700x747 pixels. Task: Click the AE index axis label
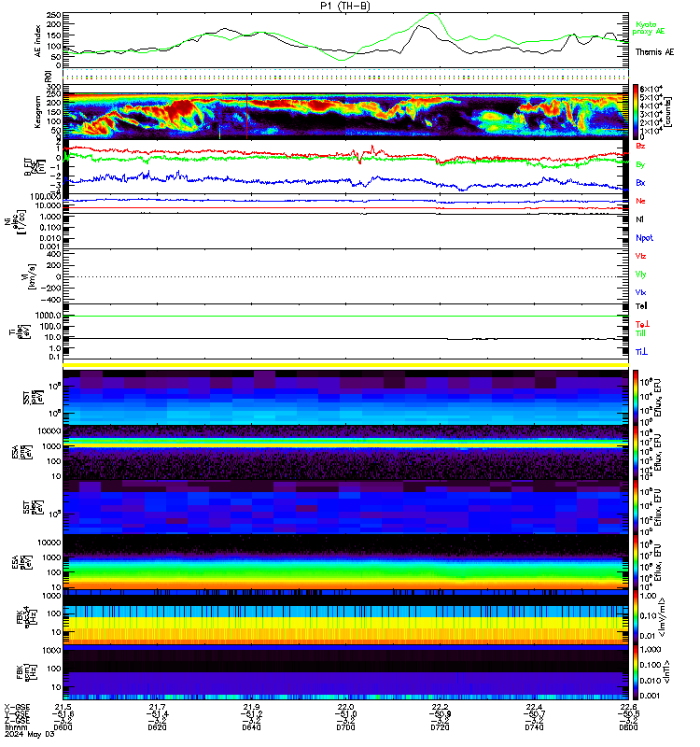pos(38,41)
